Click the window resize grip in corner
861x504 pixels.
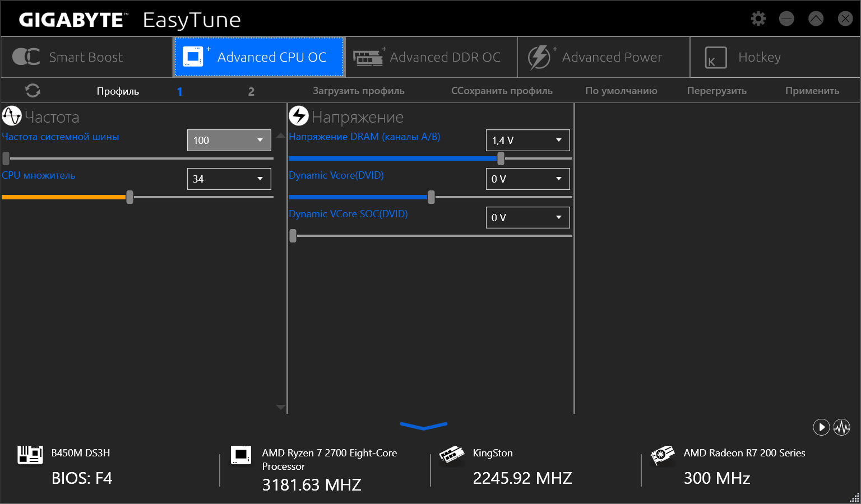click(x=854, y=497)
